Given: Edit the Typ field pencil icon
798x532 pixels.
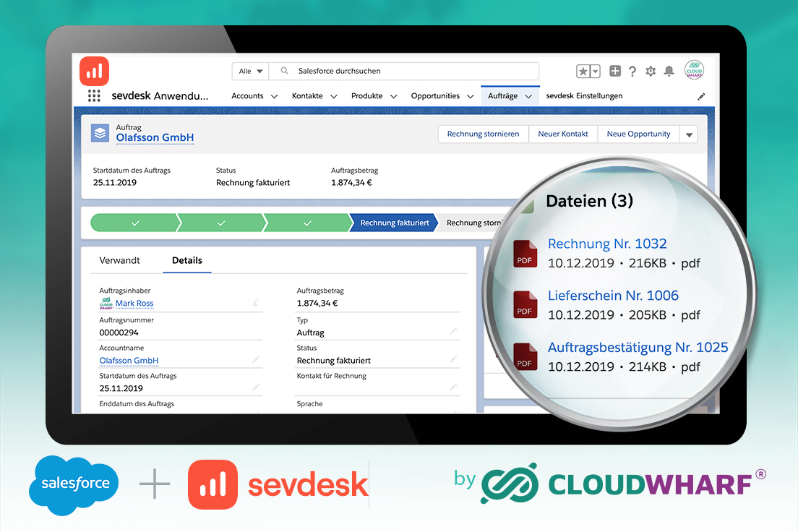Looking at the screenshot, I should [x=453, y=332].
